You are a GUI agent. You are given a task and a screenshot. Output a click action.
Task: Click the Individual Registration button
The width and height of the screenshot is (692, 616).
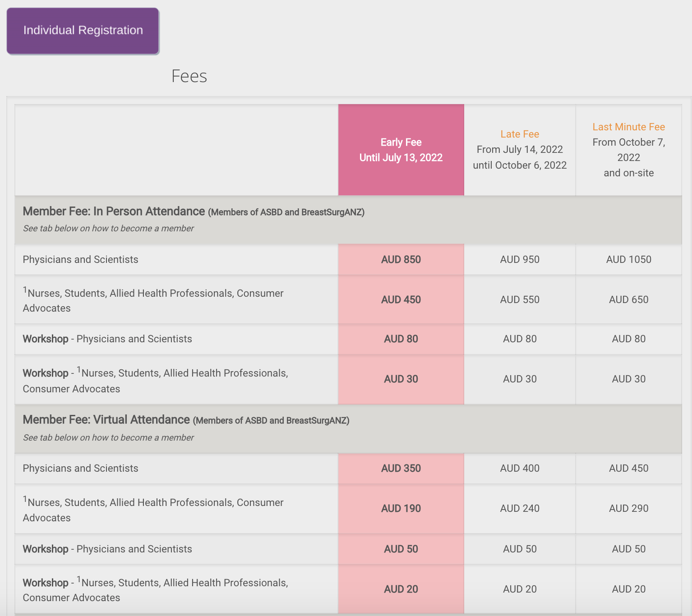pos(83,31)
